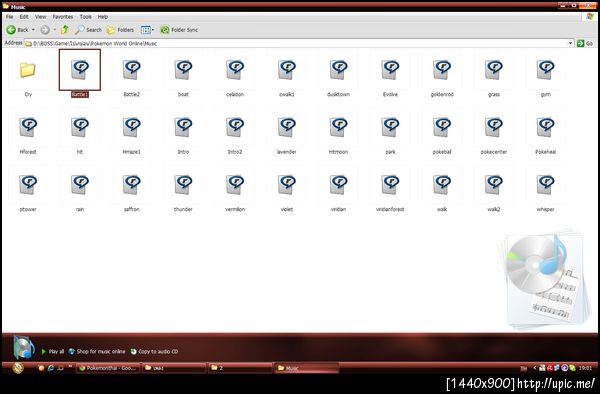Open the Edit menu
Viewport: 600px width, 394px height.
[x=24, y=17]
